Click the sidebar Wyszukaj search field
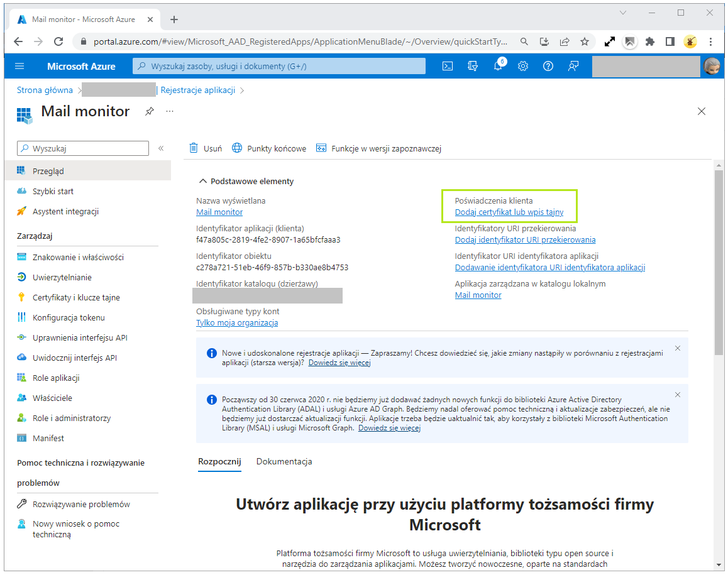The height and width of the screenshot is (575, 728). point(83,148)
